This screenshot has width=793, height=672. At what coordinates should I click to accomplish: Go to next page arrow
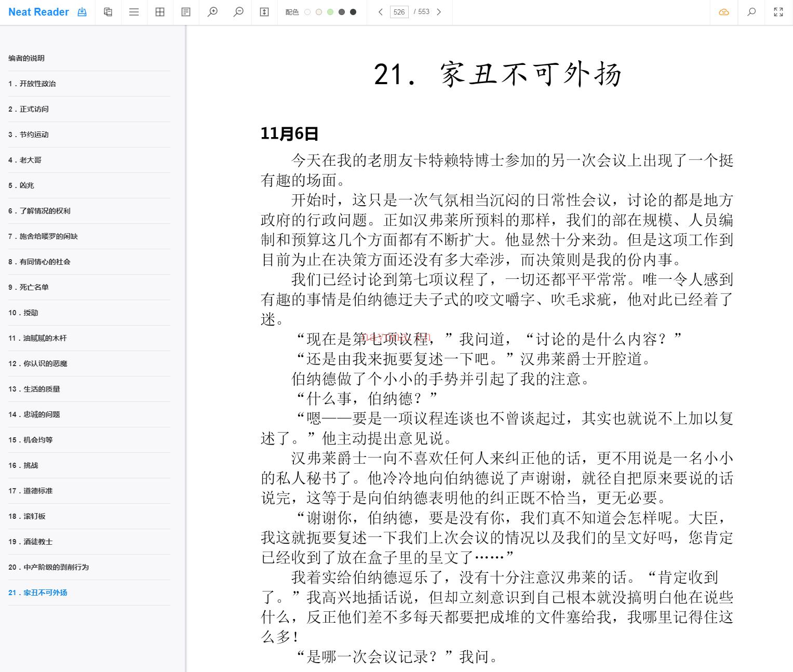click(x=439, y=12)
